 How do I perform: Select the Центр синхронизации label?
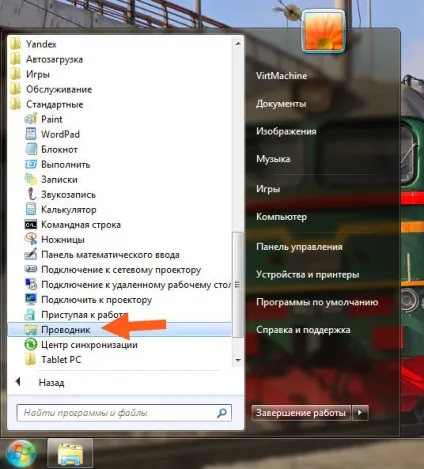tap(89, 345)
